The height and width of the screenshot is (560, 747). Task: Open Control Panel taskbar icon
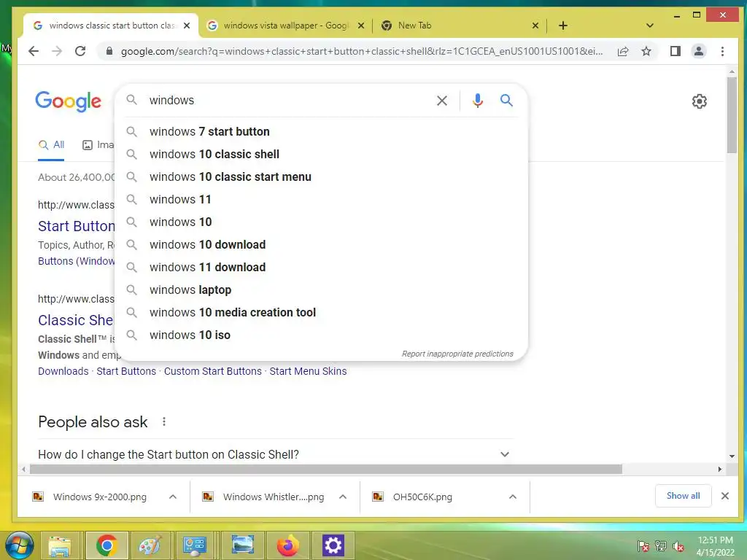pyautogui.click(x=194, y=545)
